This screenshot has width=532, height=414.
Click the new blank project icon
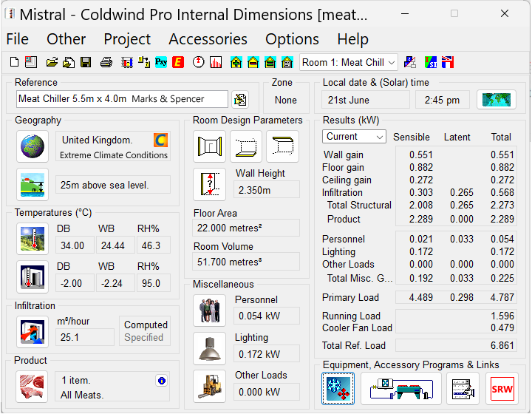(x=14, y=62)
